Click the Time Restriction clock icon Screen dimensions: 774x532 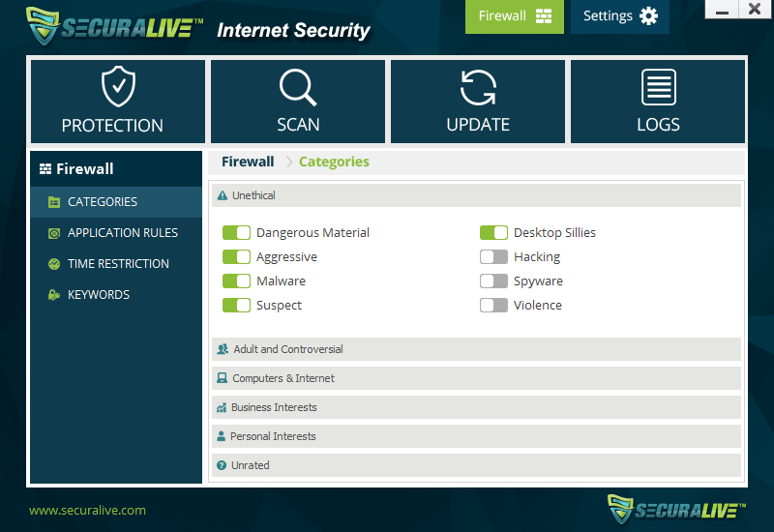pyautogui.click(x=54, y=264)
